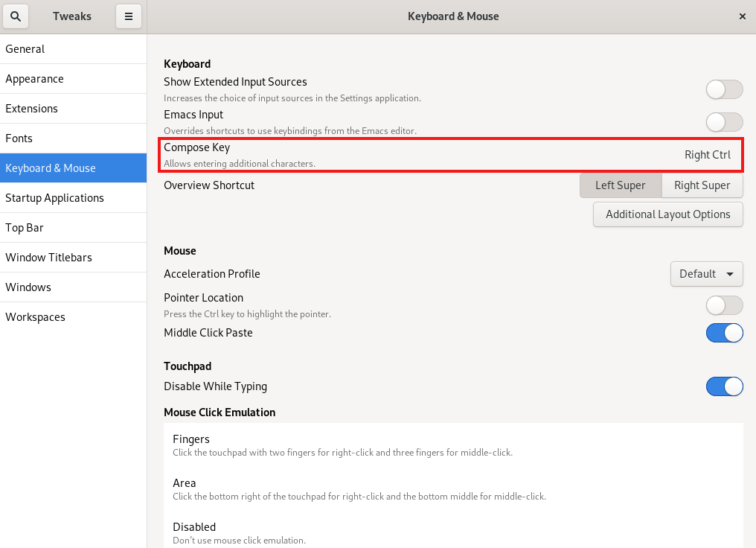
Task: Toggle Disable While Typing for touchpad
Action: click(x=723, y=386)
